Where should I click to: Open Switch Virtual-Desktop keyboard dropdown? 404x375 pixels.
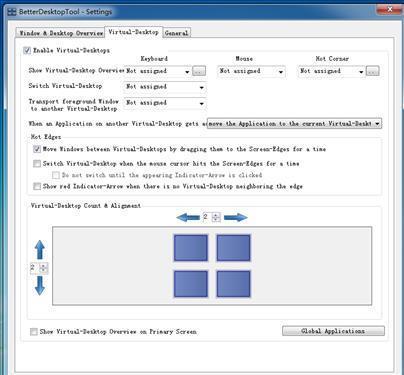pyautogui.click(x=165, y=87)
